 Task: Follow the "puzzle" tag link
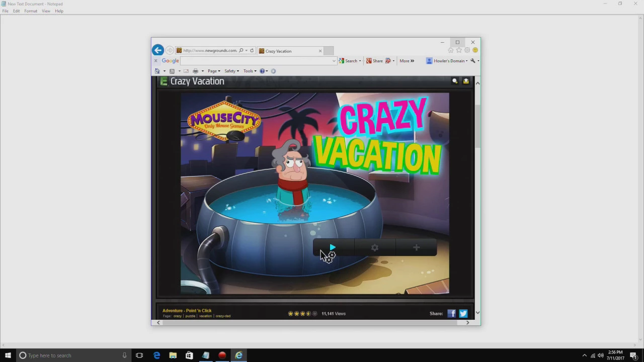pos(190,316)
